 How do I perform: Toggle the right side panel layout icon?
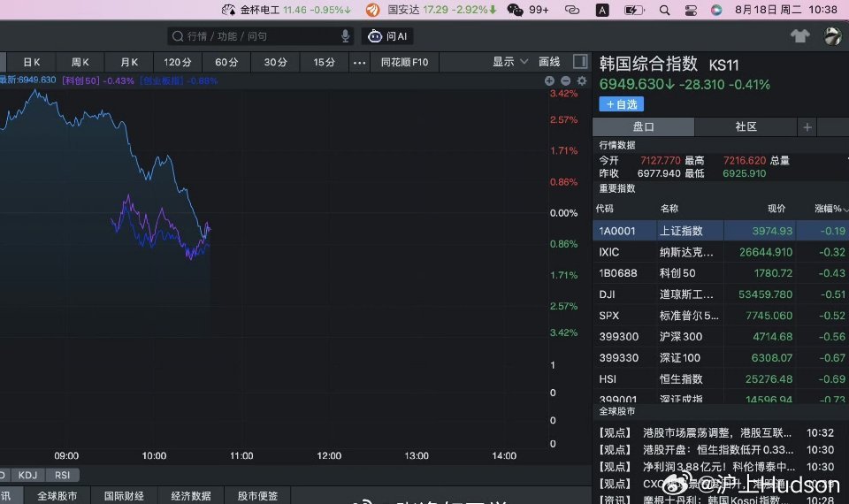tap(580, 62)
